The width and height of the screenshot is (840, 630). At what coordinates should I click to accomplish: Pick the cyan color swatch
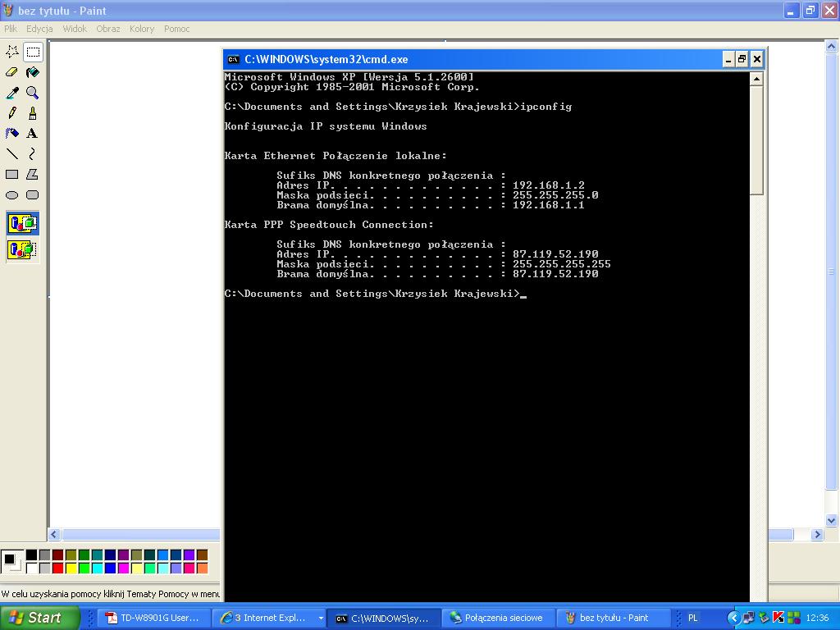[97, 568]
